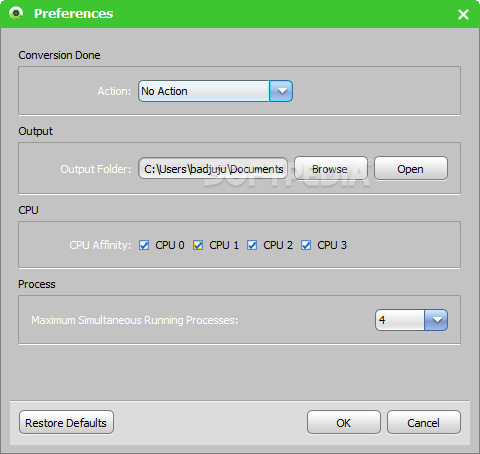Toggle the CPU 1 checkbox
The width and height of the screenshot is (480, 454).
coord(198,245)
